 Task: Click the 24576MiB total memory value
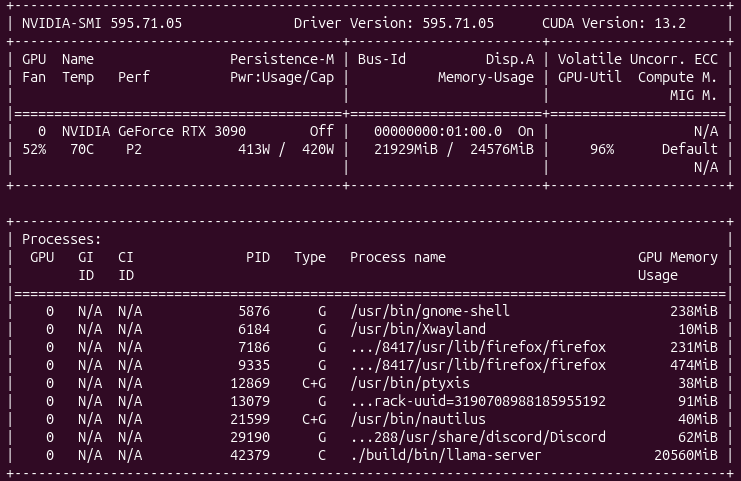[502, 149]
